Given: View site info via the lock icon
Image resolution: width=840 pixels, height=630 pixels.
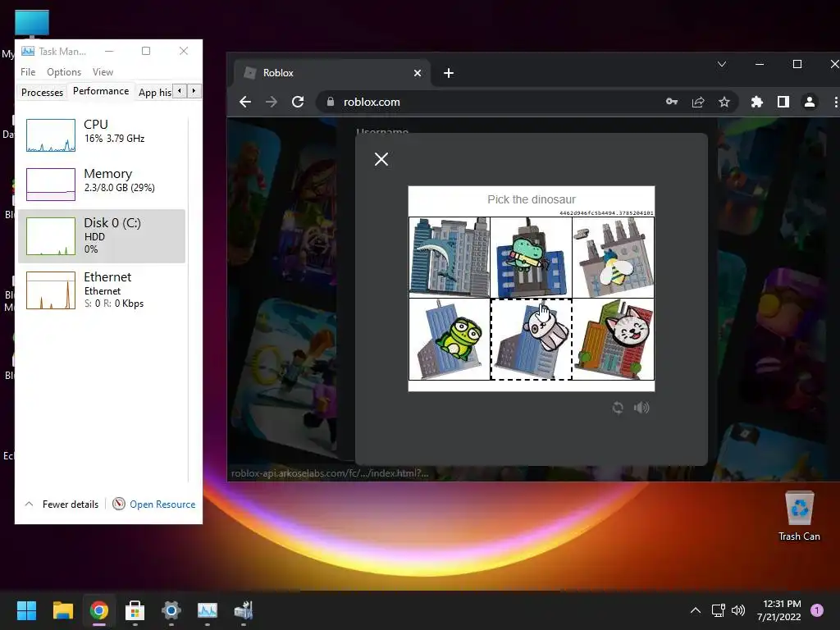Looking at the screenshot, I should click(x=331, y=102).
